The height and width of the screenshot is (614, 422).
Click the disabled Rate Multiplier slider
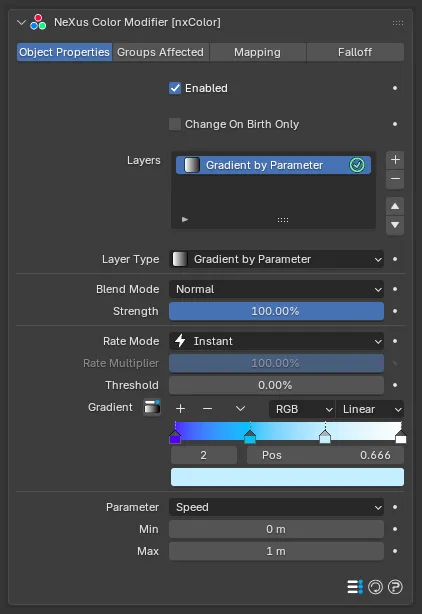pos(276,363)
